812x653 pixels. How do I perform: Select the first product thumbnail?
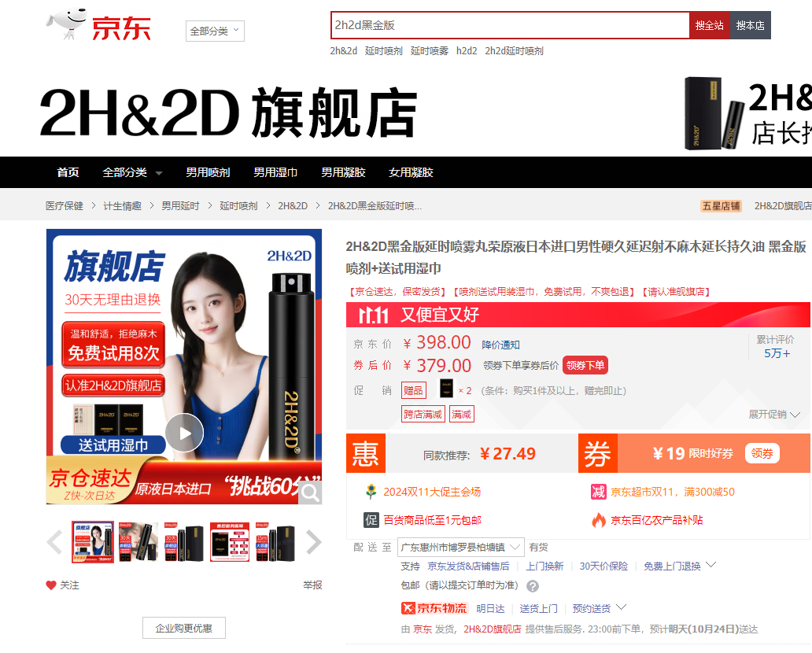[93, 542]
